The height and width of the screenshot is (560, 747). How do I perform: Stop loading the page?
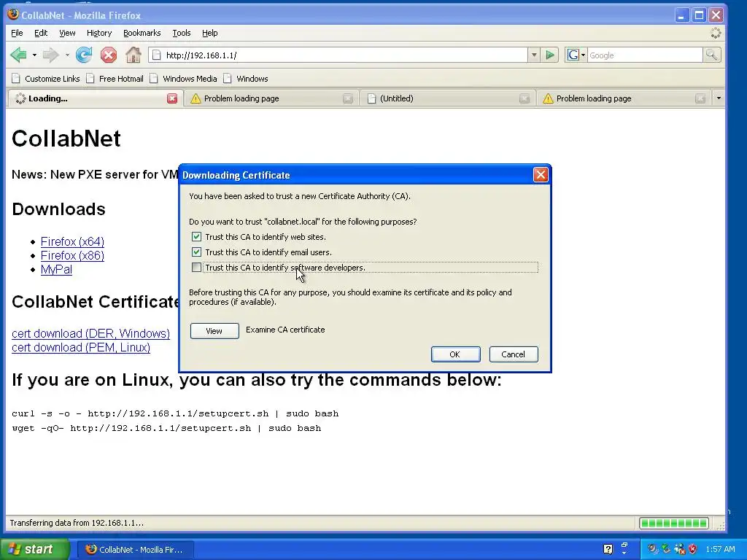point(109,55)
